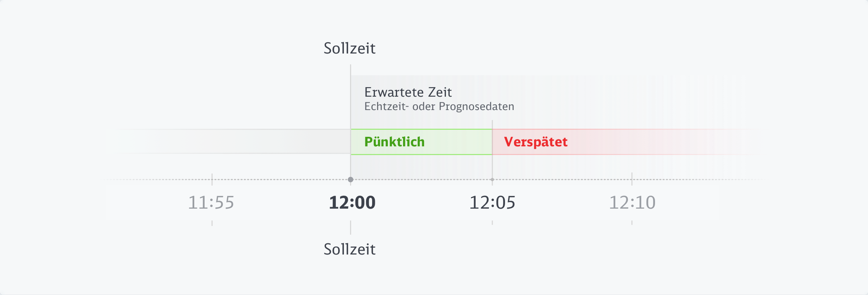Click the small marker at 12:05 on the dashed line
The image size is (868, 295).
tap(492, 180)
